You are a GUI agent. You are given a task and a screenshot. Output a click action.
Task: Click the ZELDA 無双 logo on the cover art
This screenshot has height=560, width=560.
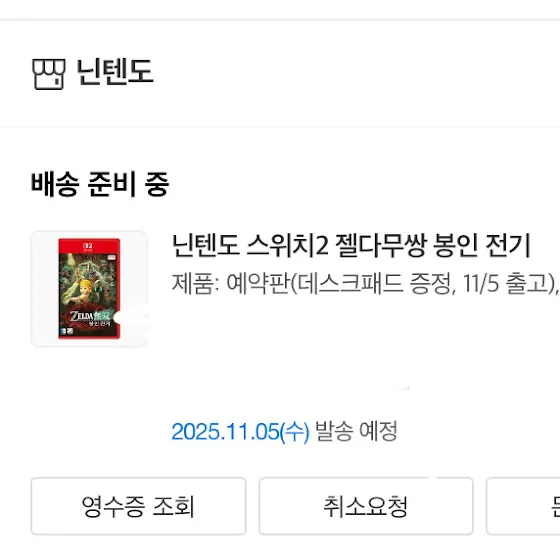pos(90,316)
